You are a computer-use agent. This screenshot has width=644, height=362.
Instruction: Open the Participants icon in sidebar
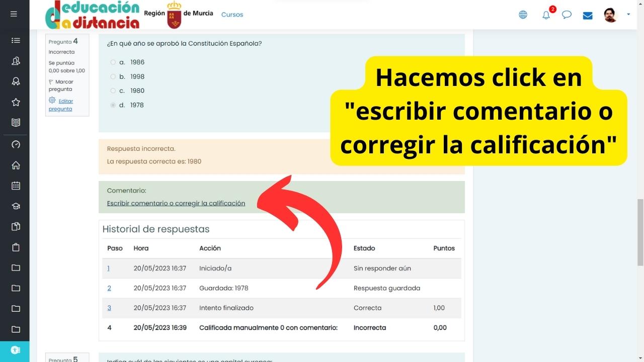[x=16, y=61]
